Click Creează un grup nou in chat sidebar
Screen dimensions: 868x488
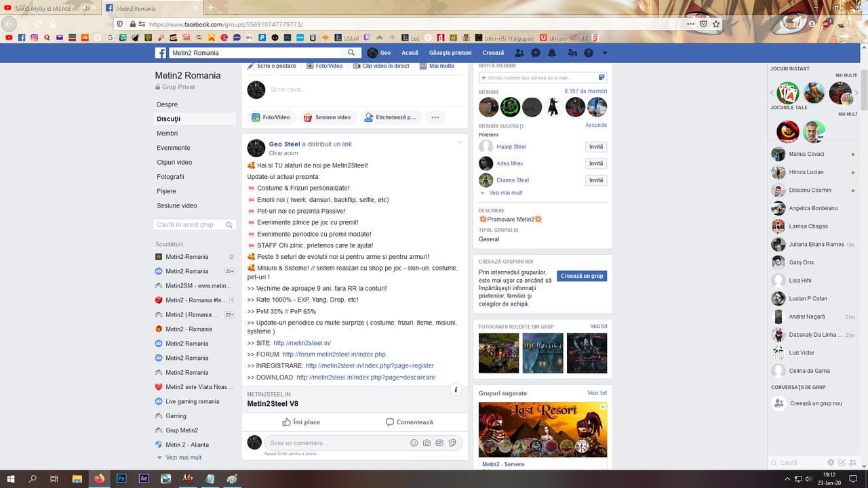coord(814,403)
